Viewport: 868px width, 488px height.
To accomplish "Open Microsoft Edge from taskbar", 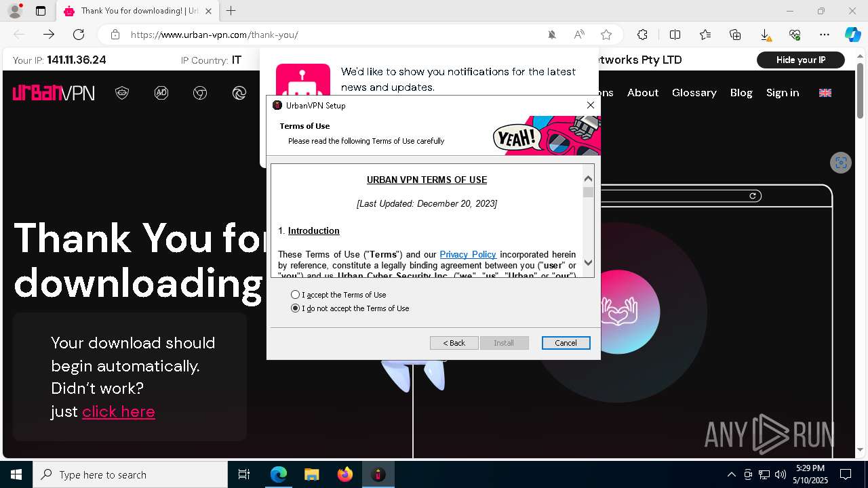I will coord(279,474).
